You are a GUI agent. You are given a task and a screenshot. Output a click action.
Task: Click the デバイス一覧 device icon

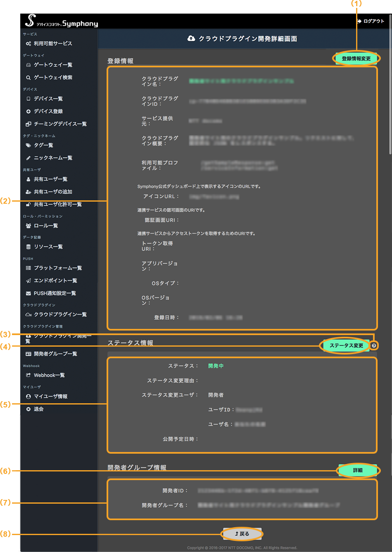click(28, 99)
